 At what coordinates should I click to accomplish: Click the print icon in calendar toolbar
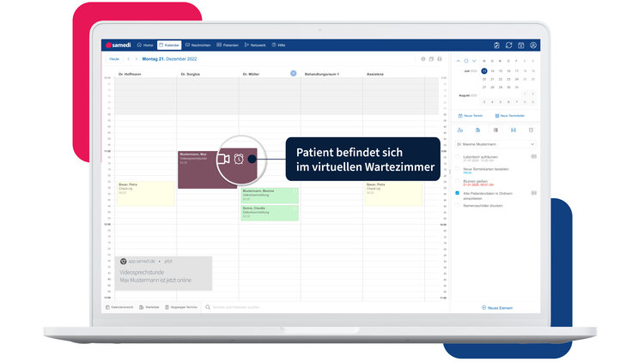coord(440,59)
